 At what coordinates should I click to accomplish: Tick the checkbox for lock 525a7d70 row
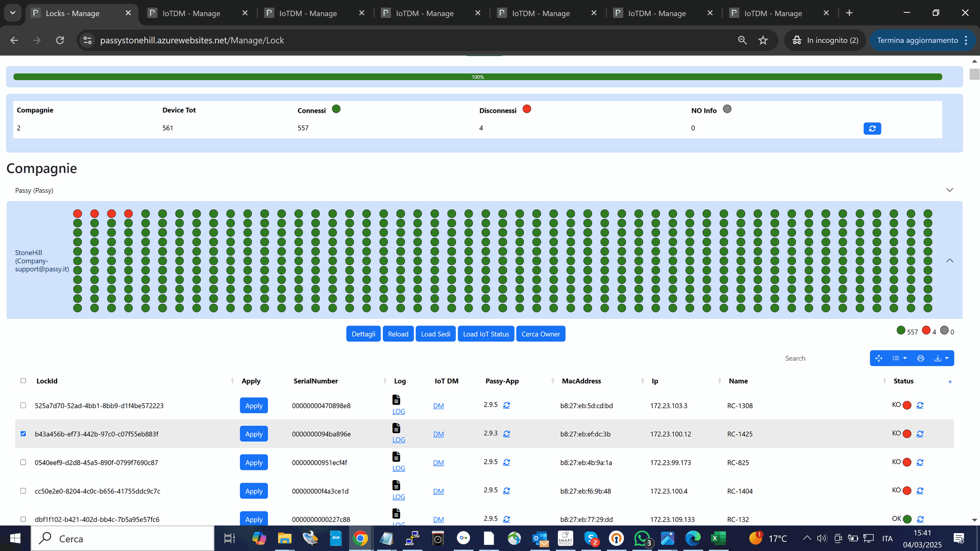23,405
